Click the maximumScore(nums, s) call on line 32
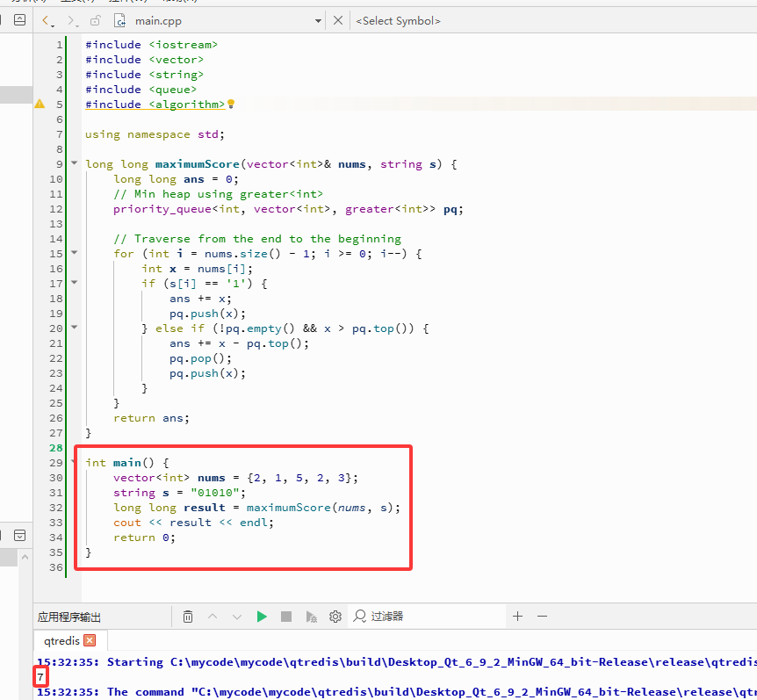The height and width of the screenshot is (700, 757). click(x=323, y=508)
